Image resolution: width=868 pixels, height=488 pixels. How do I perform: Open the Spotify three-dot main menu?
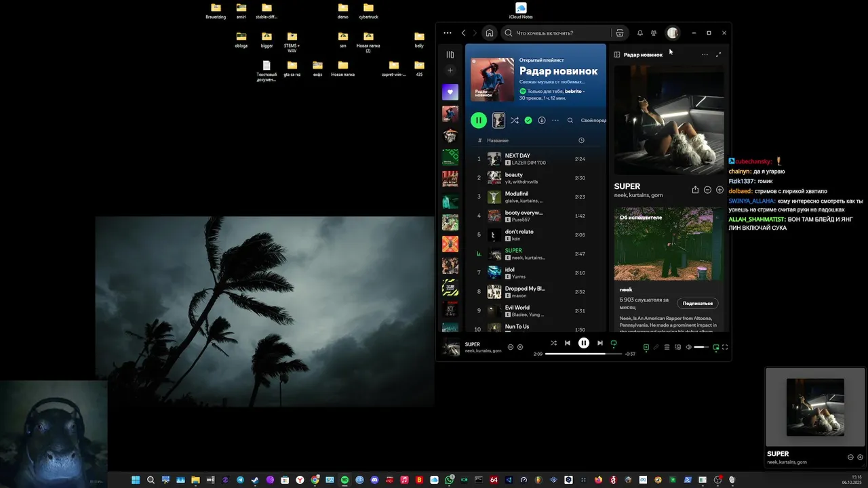coord(448,33)
